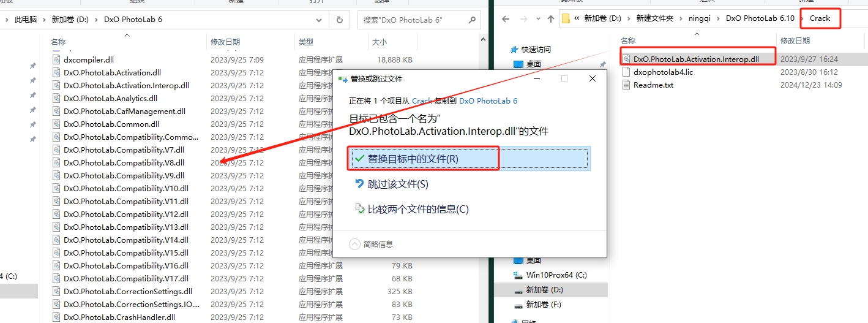Image resolution: width=868 pixels, height=323 pixels.
Task: Go forward in the Crack folder window
Action: (x=525, y=19)
